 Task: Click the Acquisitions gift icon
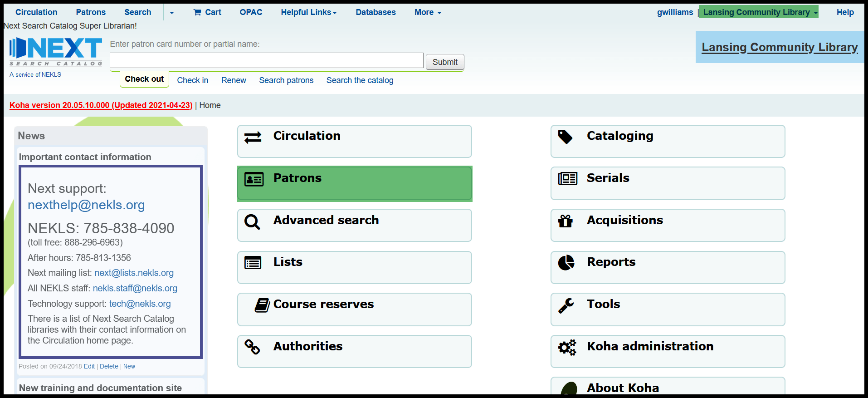565,221
